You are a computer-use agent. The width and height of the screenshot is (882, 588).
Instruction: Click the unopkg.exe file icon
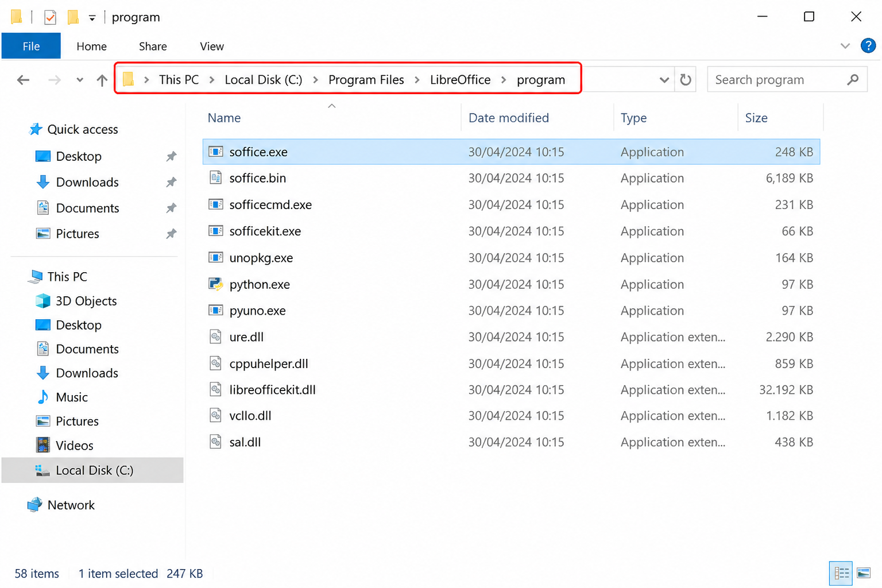[215, 257]
